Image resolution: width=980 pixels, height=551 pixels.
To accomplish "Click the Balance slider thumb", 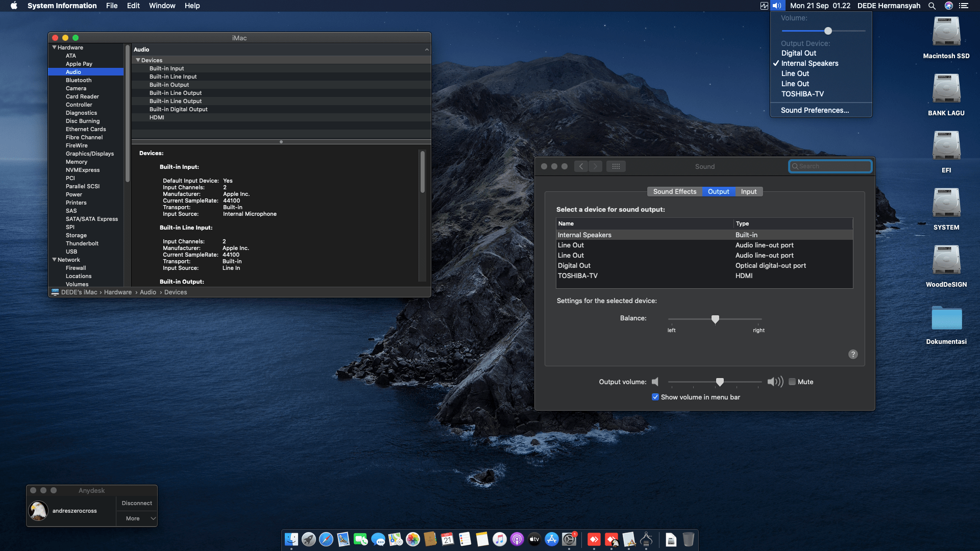I will tap(715, 319).
